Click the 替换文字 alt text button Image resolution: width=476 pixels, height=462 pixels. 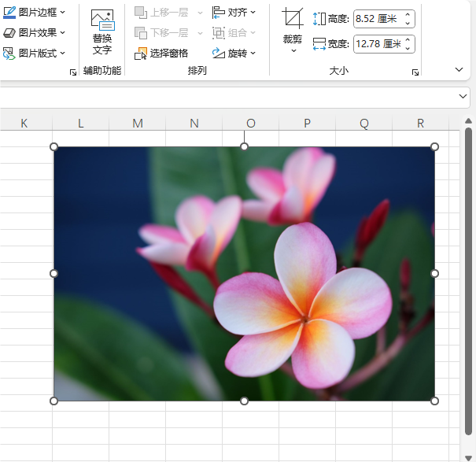pyautogui.click(x=102, y=32)
